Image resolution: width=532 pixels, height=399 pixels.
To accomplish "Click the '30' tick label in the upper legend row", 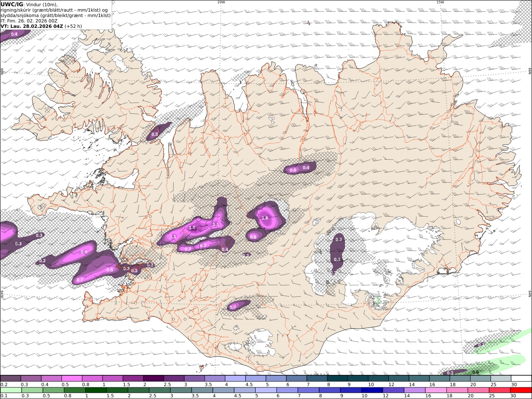I will 514,384.
